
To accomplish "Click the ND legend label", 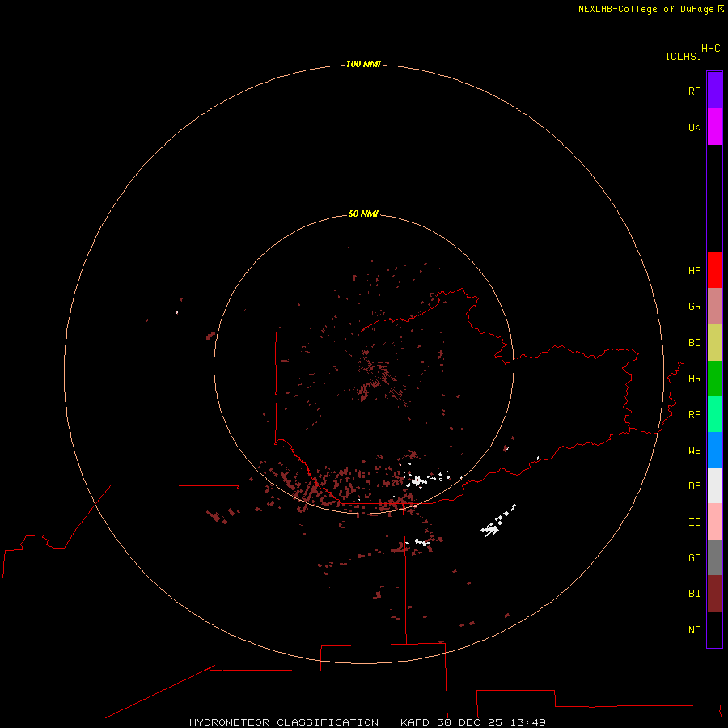I will (x=695, y=630).
